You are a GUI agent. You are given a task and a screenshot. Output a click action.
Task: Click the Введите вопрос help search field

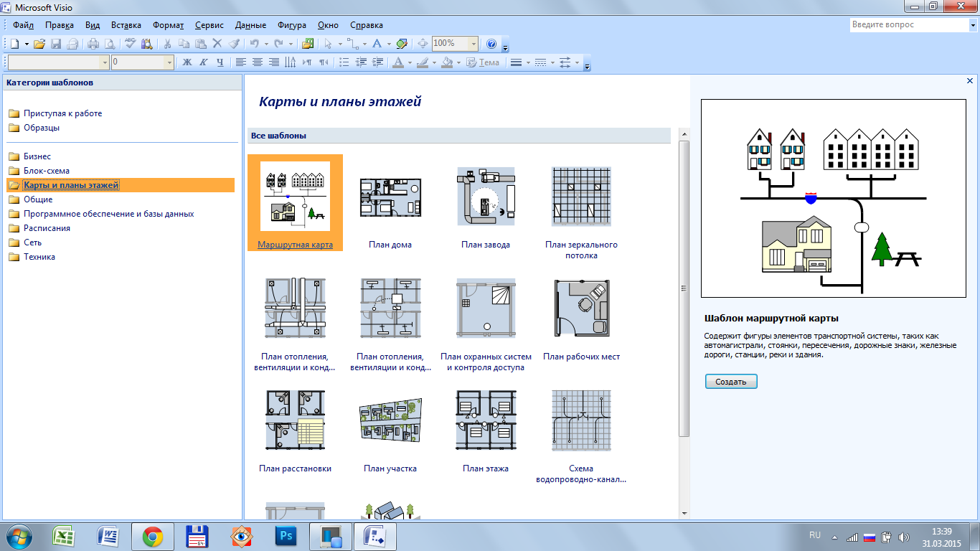coord(909,24)
